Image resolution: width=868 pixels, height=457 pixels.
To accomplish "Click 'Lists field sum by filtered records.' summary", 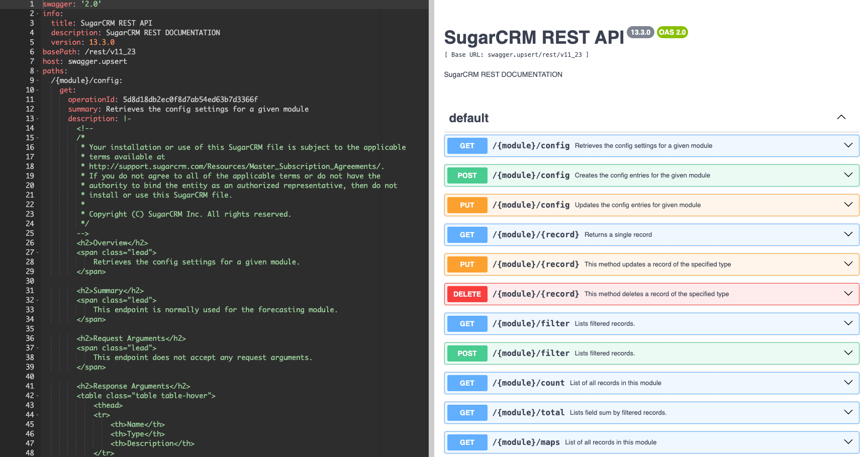I will pyautogui.click(x=618, y=413).
